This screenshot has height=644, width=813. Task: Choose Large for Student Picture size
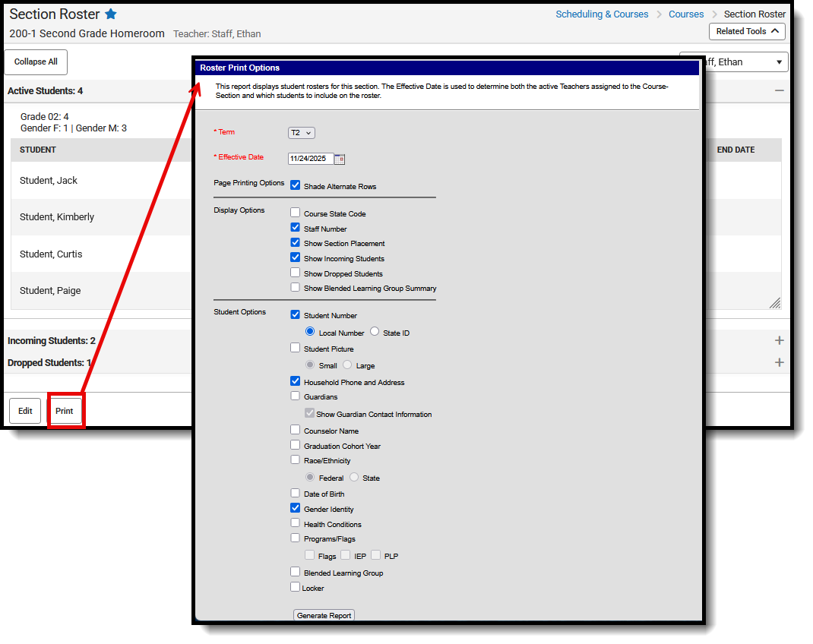click(x=347, y=365)
